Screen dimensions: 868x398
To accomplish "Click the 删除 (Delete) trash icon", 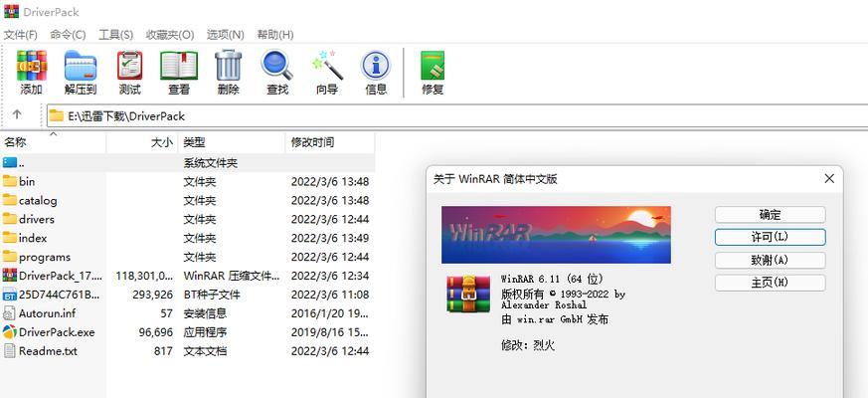I will click(228, 66).
